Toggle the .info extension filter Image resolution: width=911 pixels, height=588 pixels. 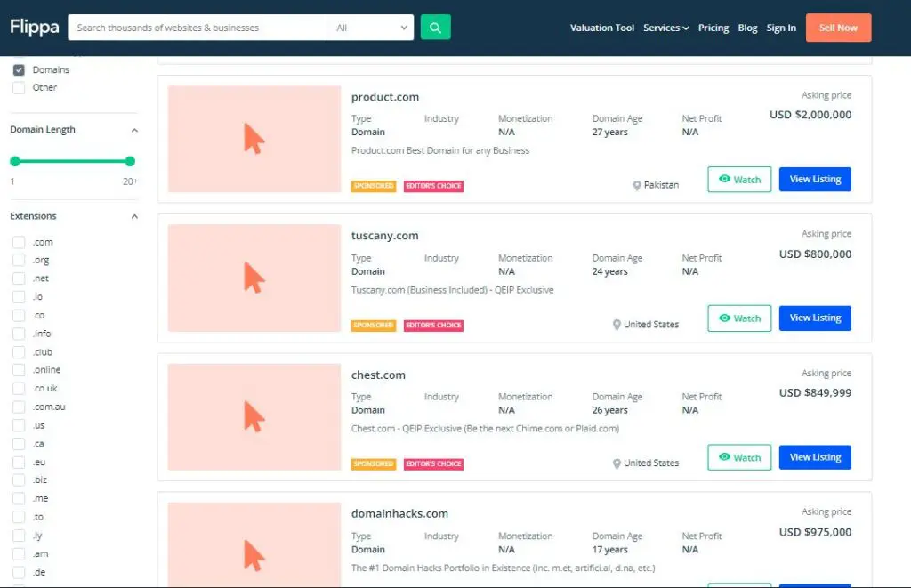pos(19,334)
